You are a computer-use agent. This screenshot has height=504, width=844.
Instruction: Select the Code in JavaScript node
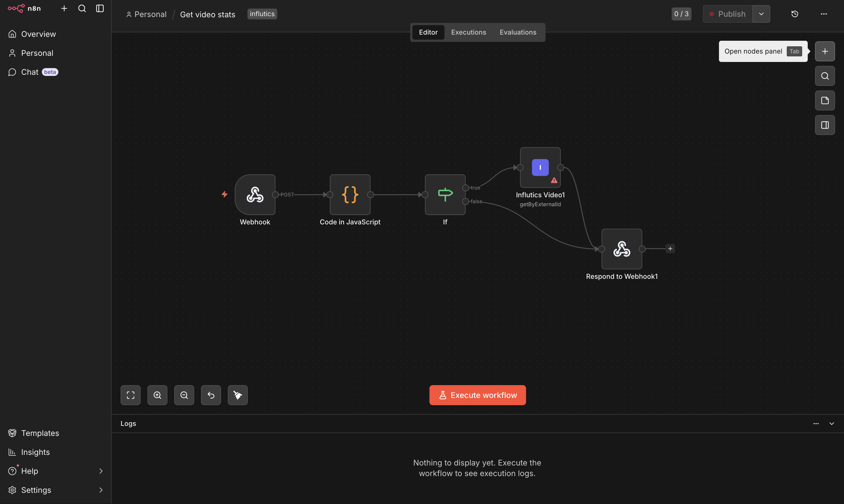pyautogui.click(x=350, y=195)
